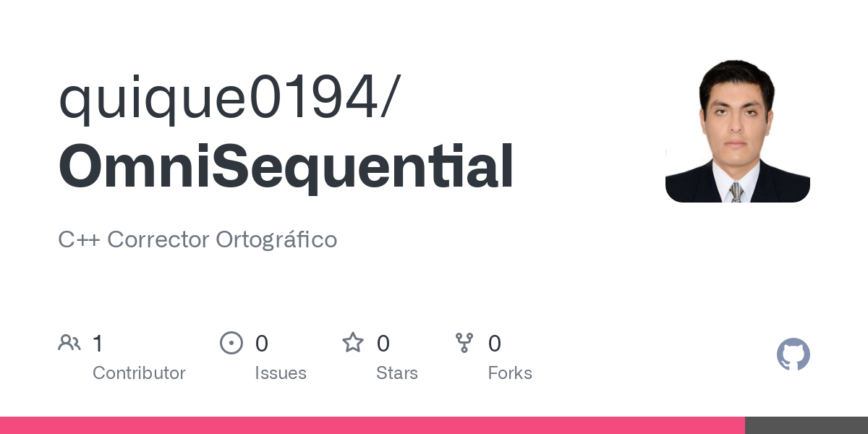Click the pink language bar segment
This screenshot has height=434, width=868.
point(372,425)
